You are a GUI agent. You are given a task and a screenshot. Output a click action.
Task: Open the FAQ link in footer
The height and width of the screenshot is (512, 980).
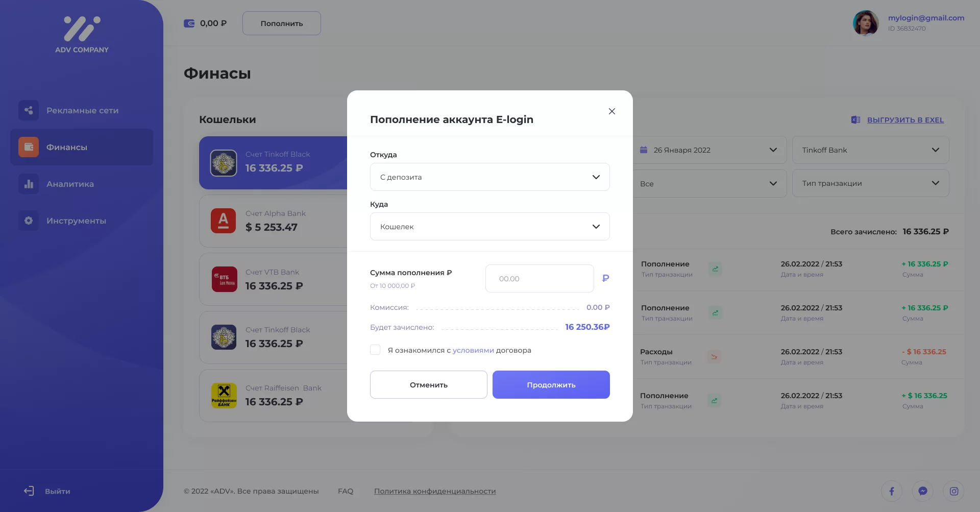(346, 491)
